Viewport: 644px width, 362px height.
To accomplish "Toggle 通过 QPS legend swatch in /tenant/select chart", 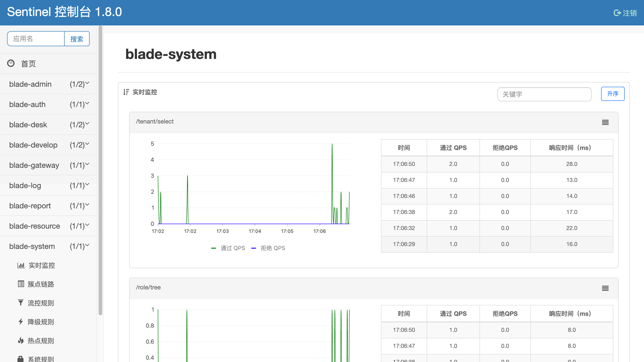I will [213, 248].
